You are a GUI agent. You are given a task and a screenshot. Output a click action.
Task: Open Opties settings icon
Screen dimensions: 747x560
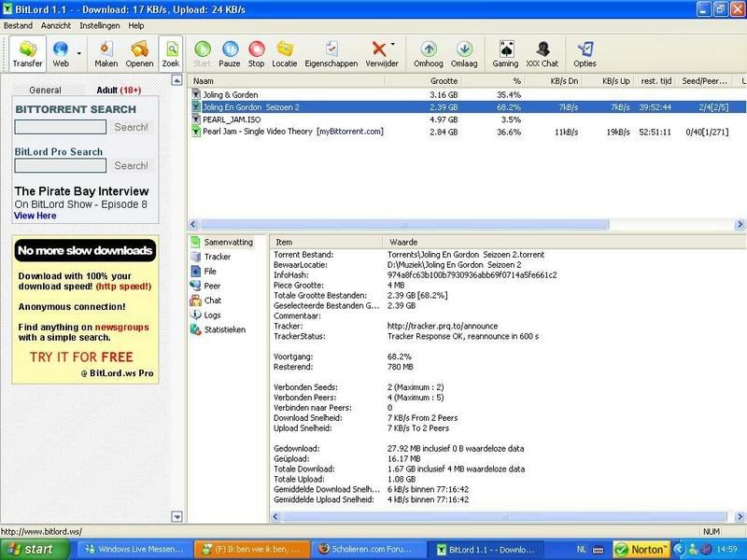[585, 54]
